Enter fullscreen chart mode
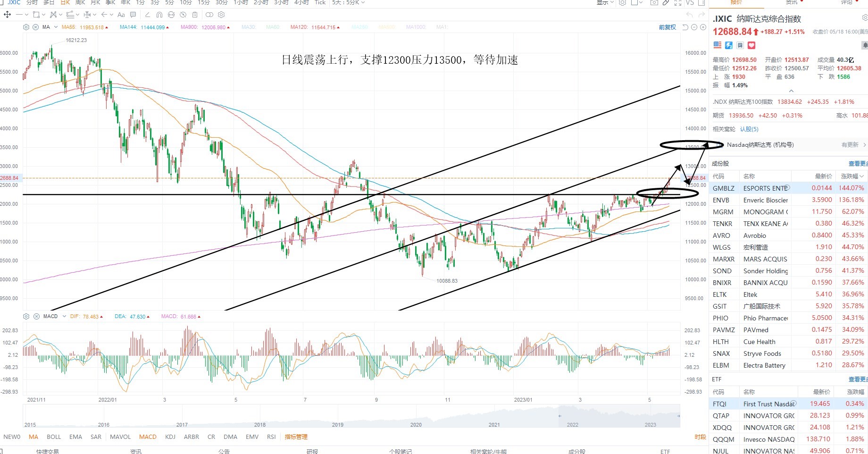The height and width of the screenshot is (454, 868). coord(678,2)
